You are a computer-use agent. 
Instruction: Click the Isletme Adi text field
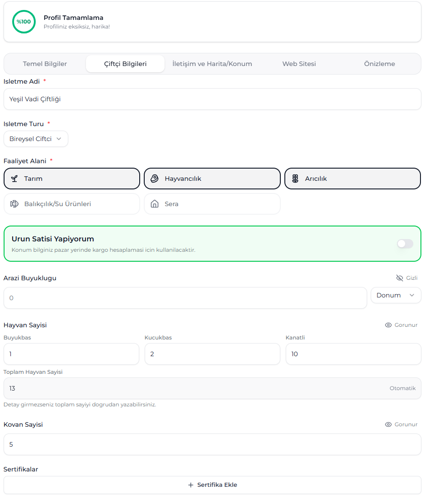click(212, 99)
